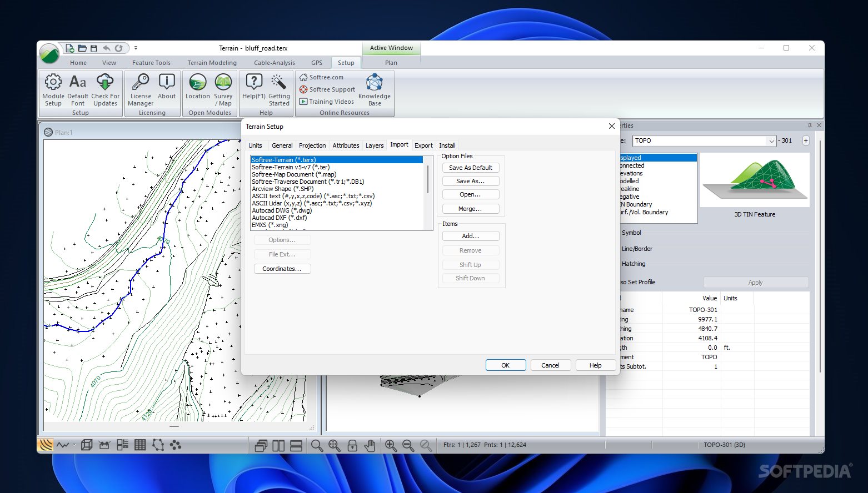Open the Feature Tools ribbon tab
This screenshot has width=868, height=493.
[x=151, y=63]
